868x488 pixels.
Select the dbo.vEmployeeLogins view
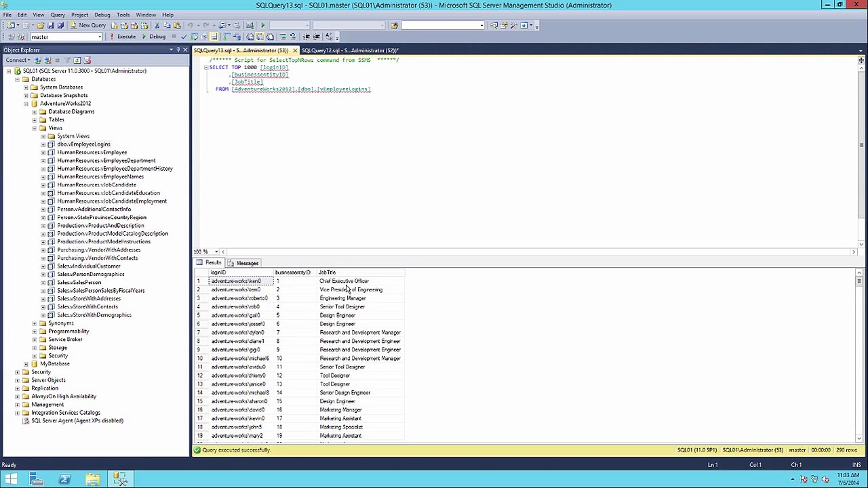[83, 144]
